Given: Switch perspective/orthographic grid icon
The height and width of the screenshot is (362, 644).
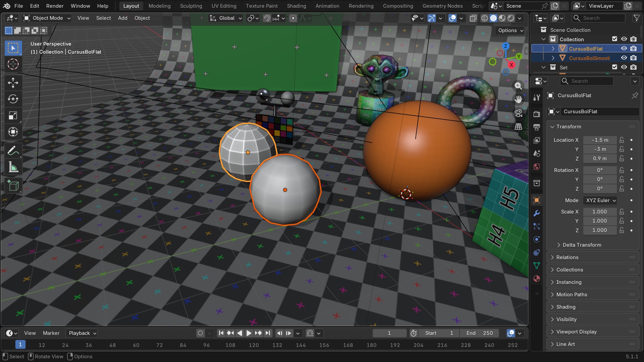Looking at the screenshot, I should (518, 127).
